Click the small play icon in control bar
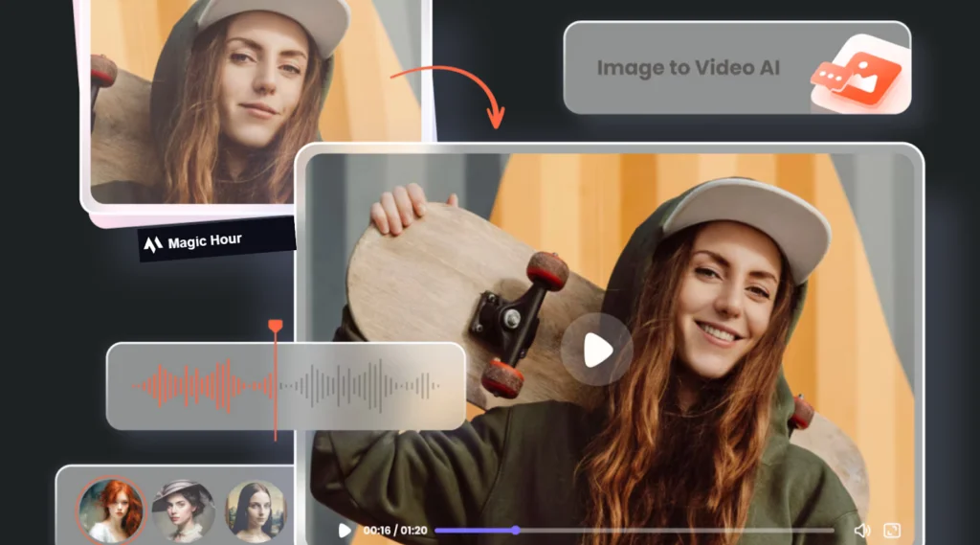Screen dimensions: 980x545 coord(345,530)
